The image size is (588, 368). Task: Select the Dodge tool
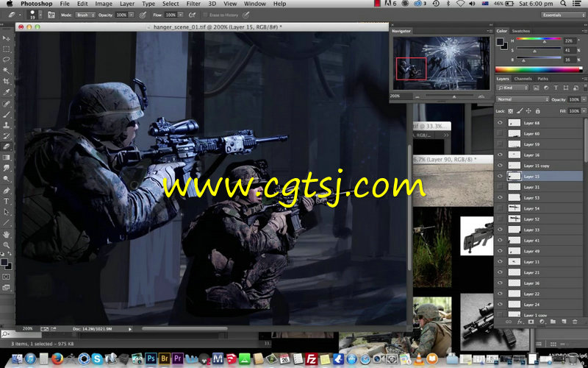pos(7,179)
